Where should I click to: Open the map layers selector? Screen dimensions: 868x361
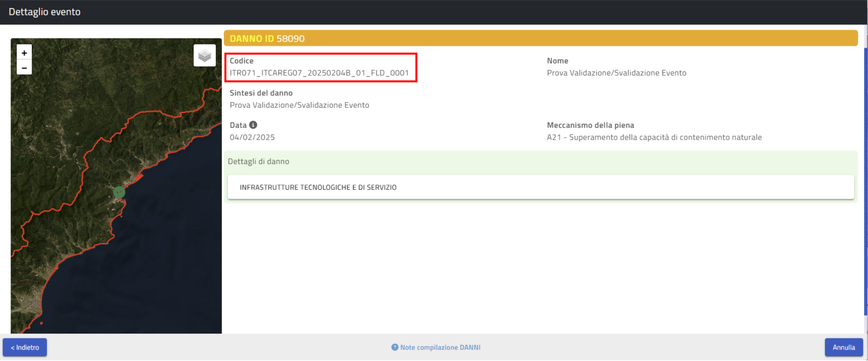point(205,56)
